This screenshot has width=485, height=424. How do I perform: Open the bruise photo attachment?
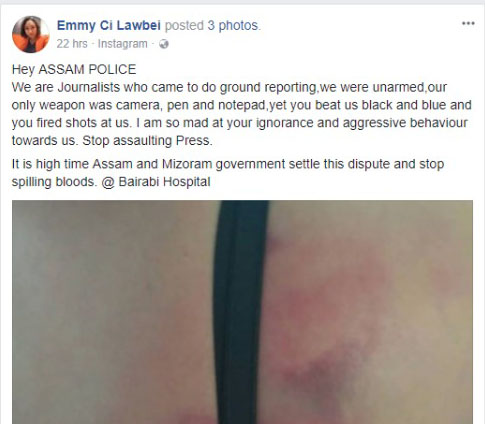(x=242, y=312)
